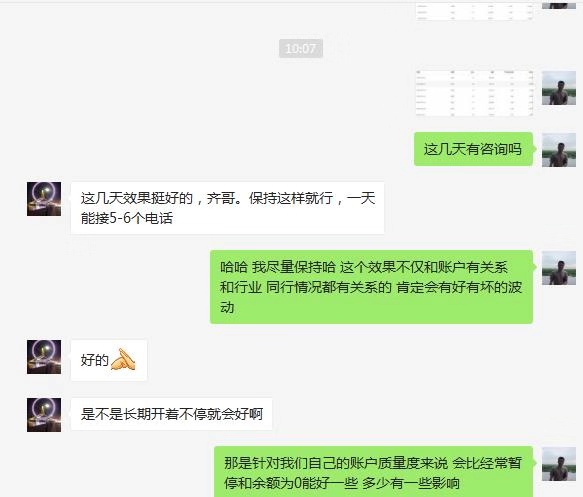Click the Ferris wheel avatar next to "好的"

point(44,357)
